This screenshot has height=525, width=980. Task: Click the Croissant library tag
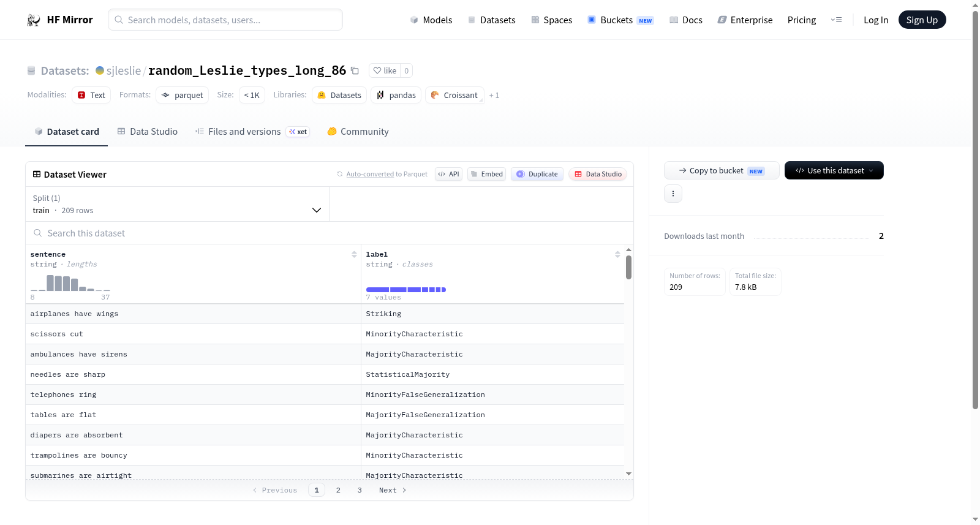point(454,96)
